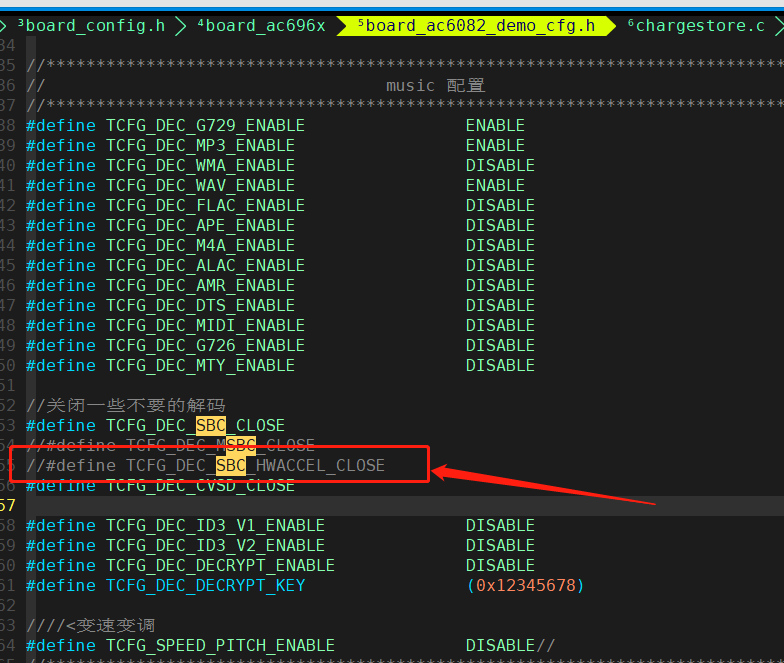784x663 pixels.
Task: Click the music 配置 header comment
Action: (x=436, y=86)
